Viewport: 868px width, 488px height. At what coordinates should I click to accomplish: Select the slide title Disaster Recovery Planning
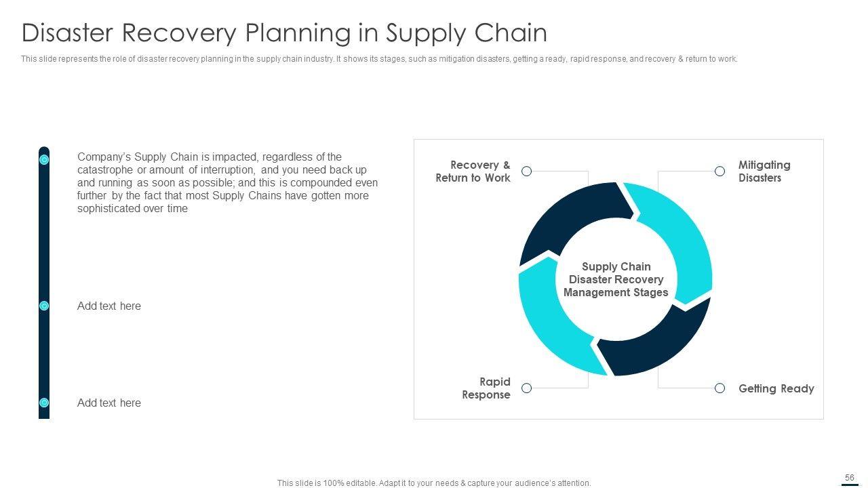pos(284,33)
